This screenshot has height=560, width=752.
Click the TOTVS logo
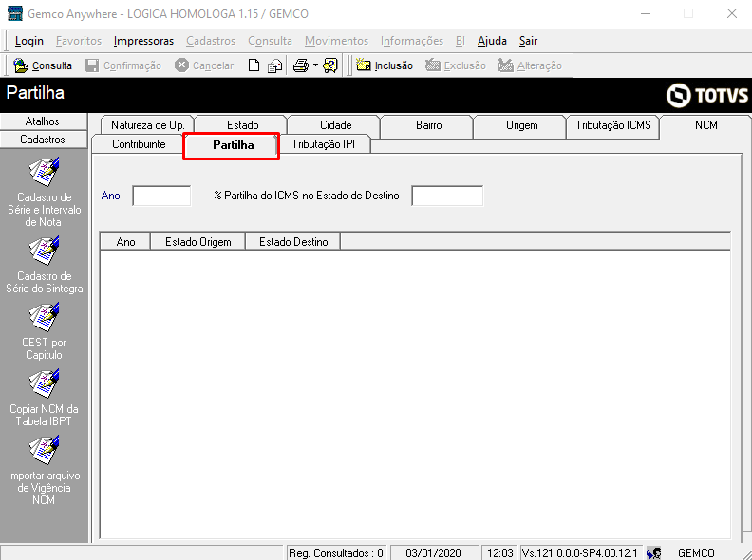pos(707,95)
